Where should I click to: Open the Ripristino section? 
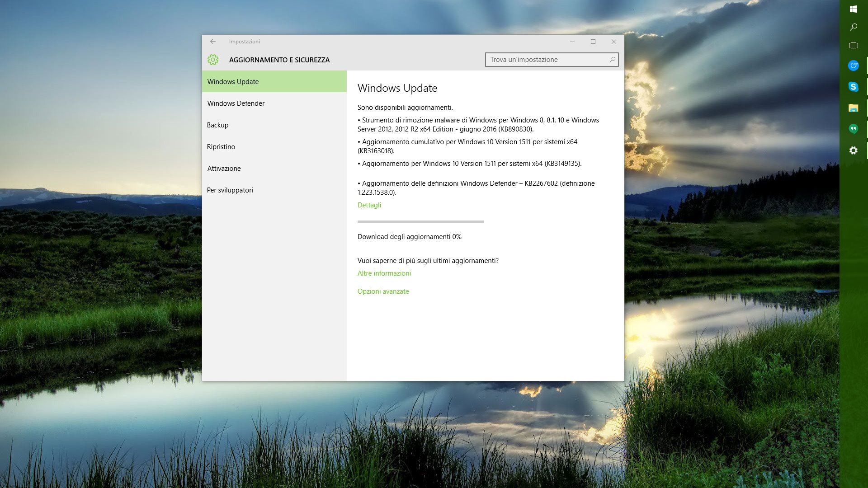[274, 147]
